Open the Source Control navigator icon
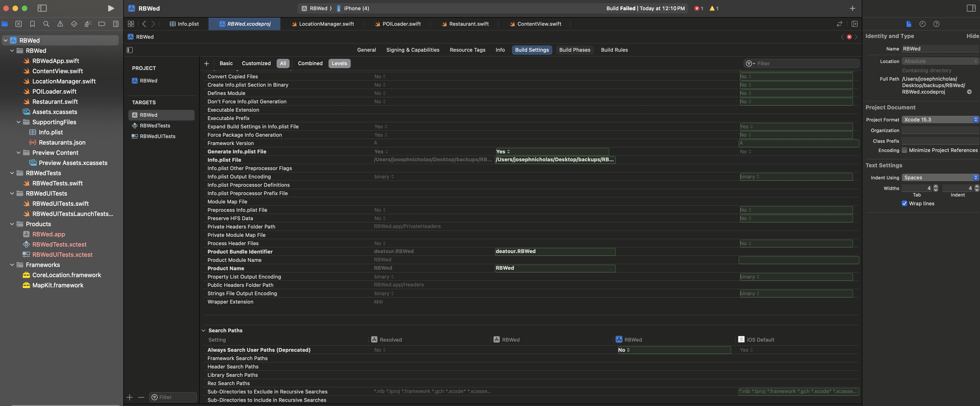 point(18,24)
